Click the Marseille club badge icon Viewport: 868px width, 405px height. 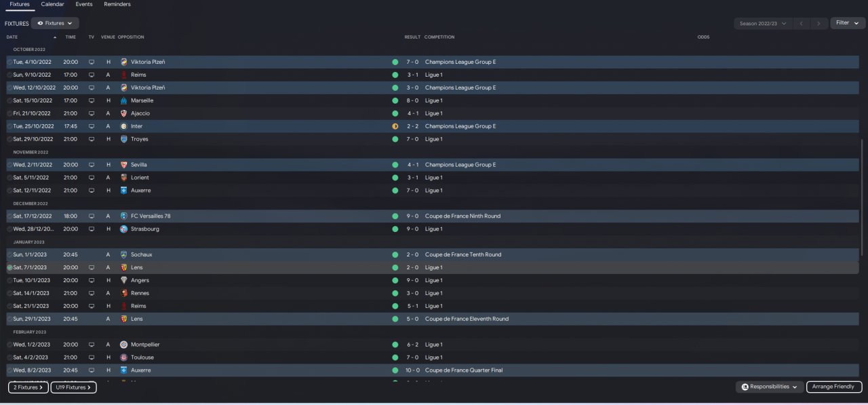(x=123, y=100)
